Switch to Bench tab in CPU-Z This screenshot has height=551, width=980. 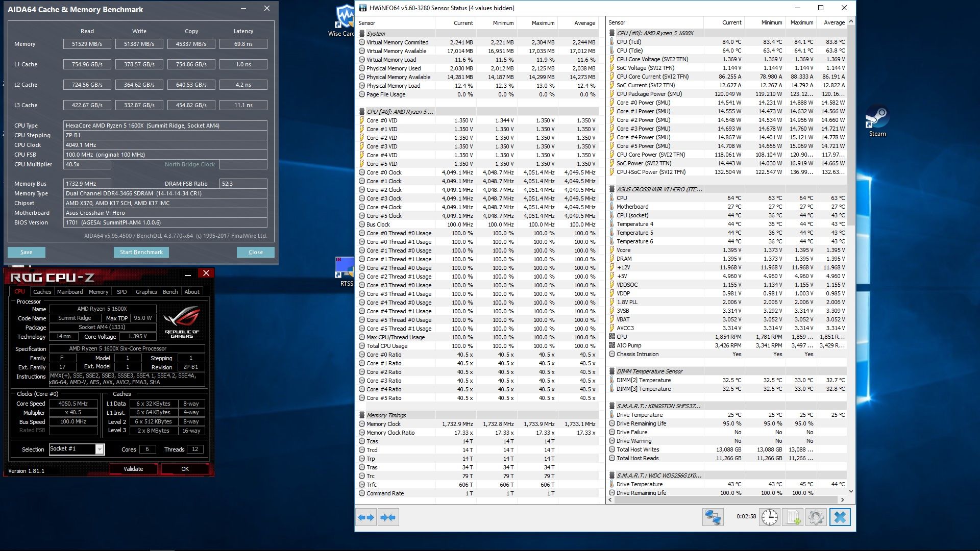click(170, 292)
